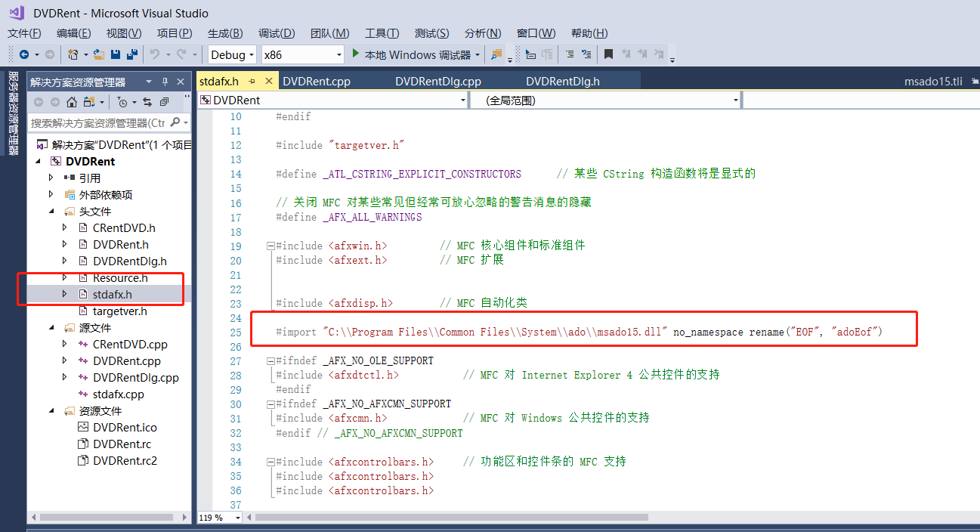Click the Sync with Active Document icon
This screenshot has height=532, width=980.
147,102
